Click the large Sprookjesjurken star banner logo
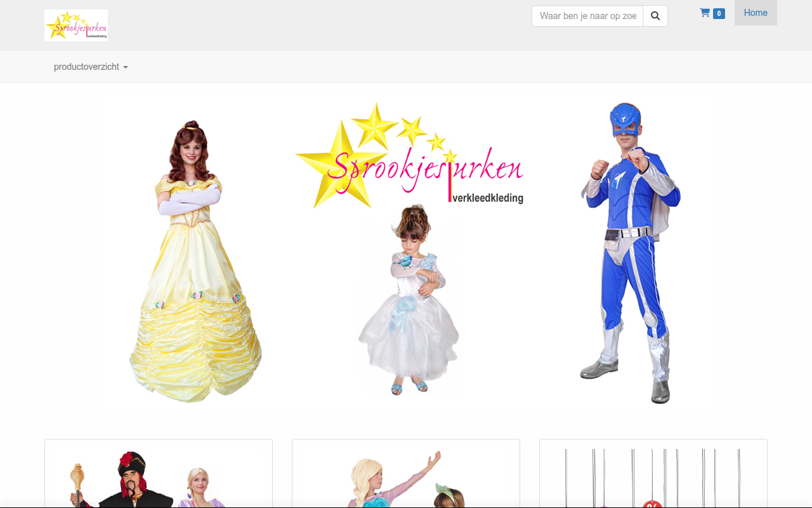812x508 pixels. 410,156
